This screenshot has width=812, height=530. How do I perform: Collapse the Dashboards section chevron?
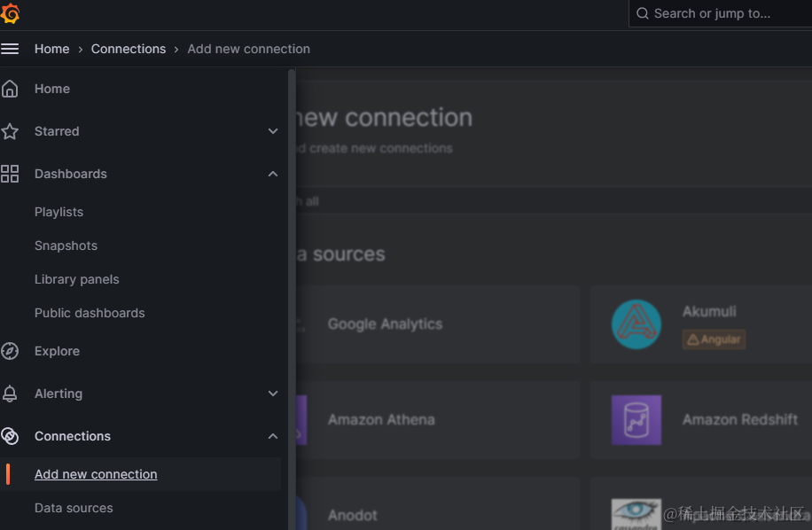273,174
